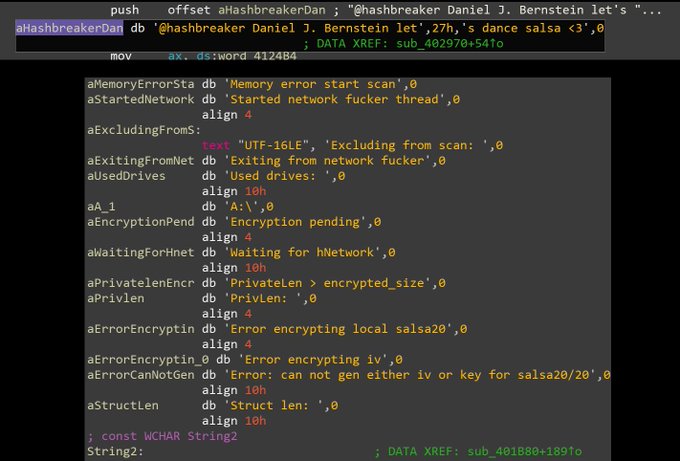Viewport: 680px width, 461px height.
Task: Select the aErrorEncryptin label
Action: [141, 329]
